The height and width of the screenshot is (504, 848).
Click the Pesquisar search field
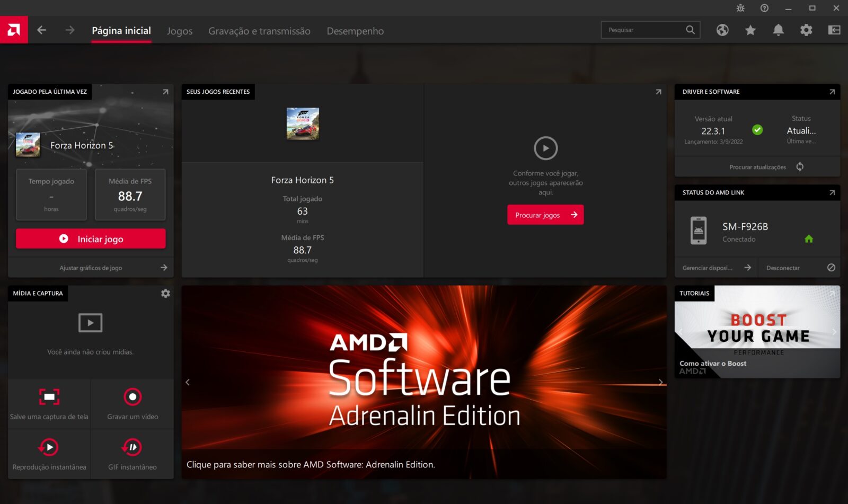pyautogui.click(x=644, y=30)
